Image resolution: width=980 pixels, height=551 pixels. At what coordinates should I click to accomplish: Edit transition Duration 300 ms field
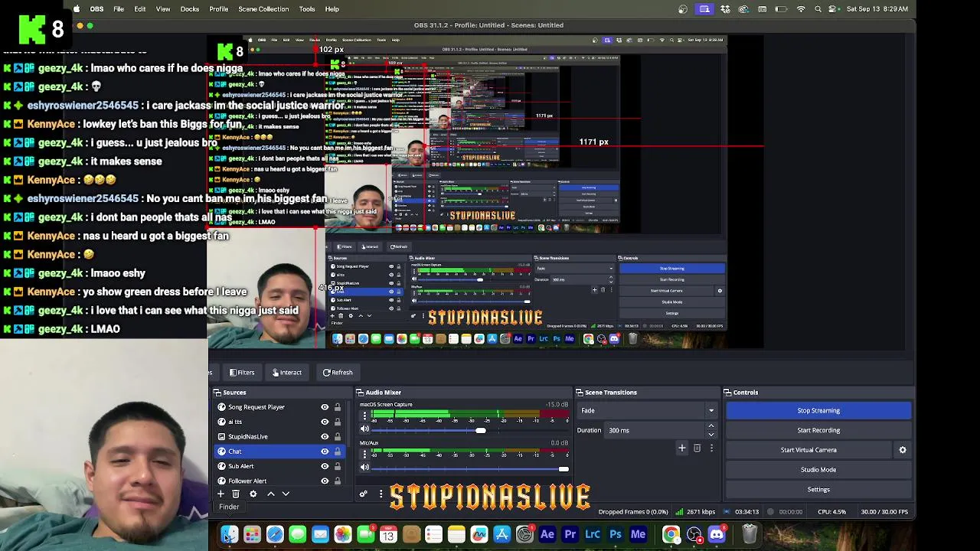click(655, 430)
